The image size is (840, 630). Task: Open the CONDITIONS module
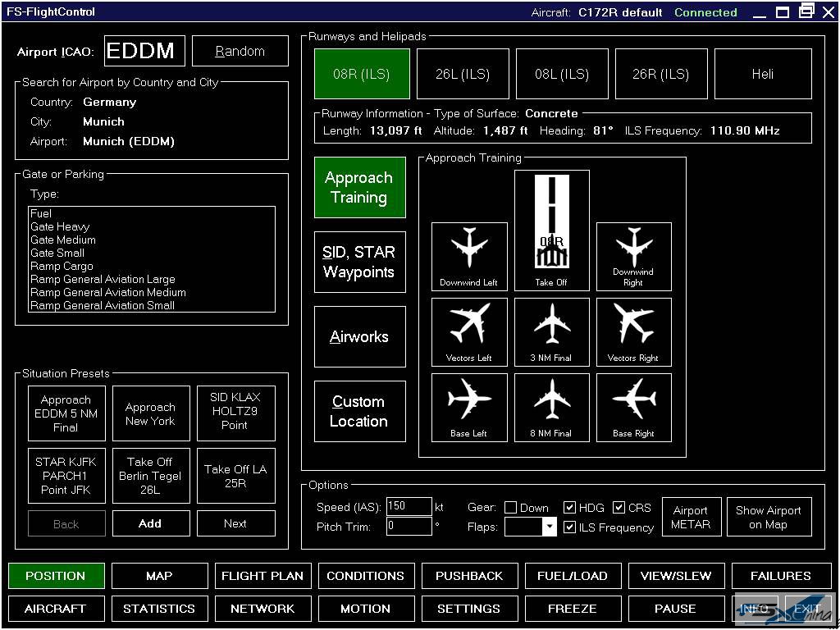367,576
